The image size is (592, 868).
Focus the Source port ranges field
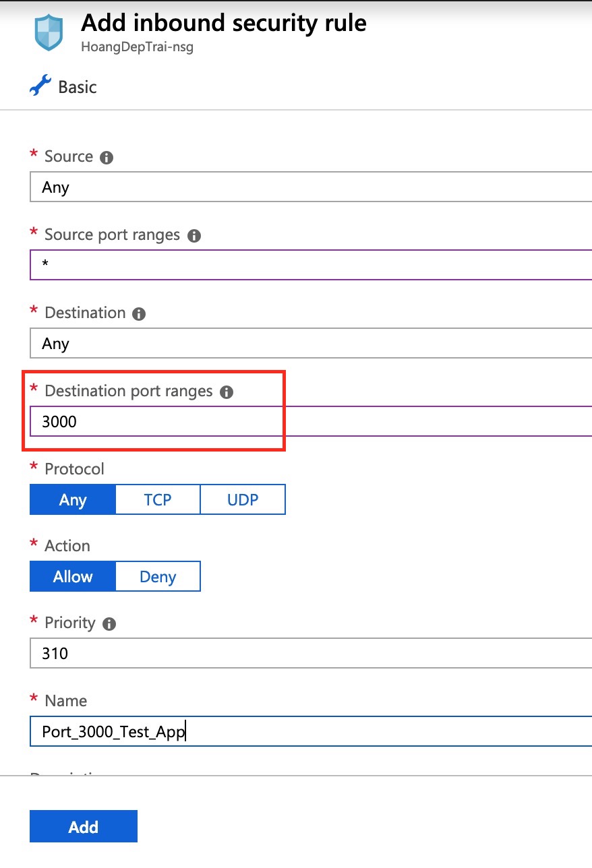(310, 266)
